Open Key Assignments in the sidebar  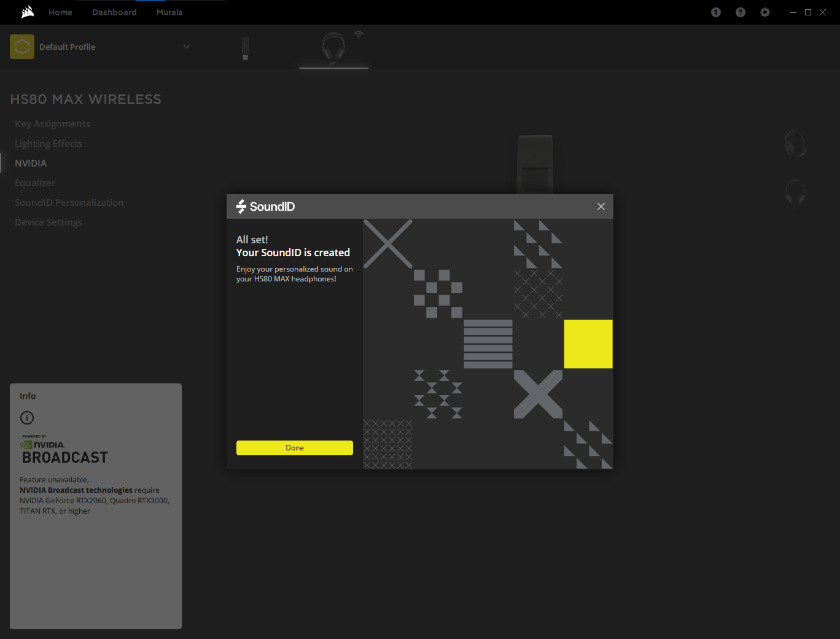(x=53, y=124)
